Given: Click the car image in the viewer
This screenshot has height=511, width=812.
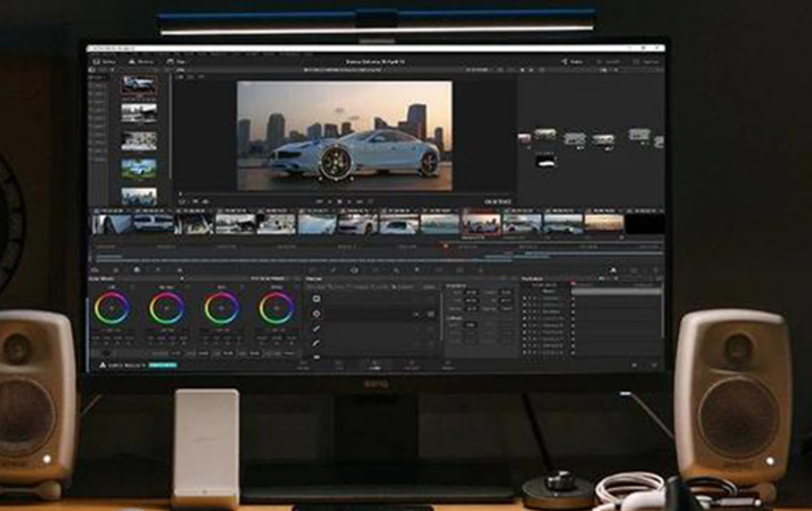Looking at the screenshot, I should click(344, 135).
